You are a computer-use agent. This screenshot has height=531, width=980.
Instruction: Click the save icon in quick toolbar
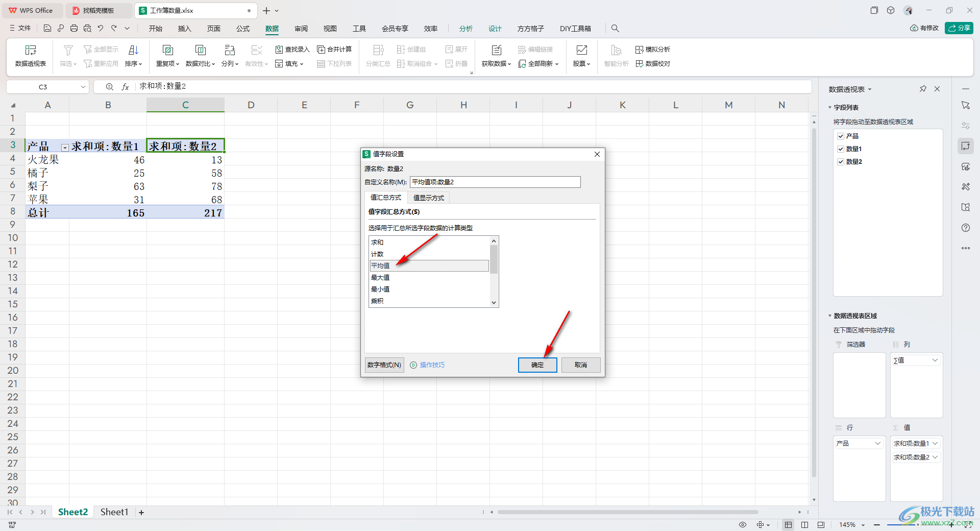[47, 29]
